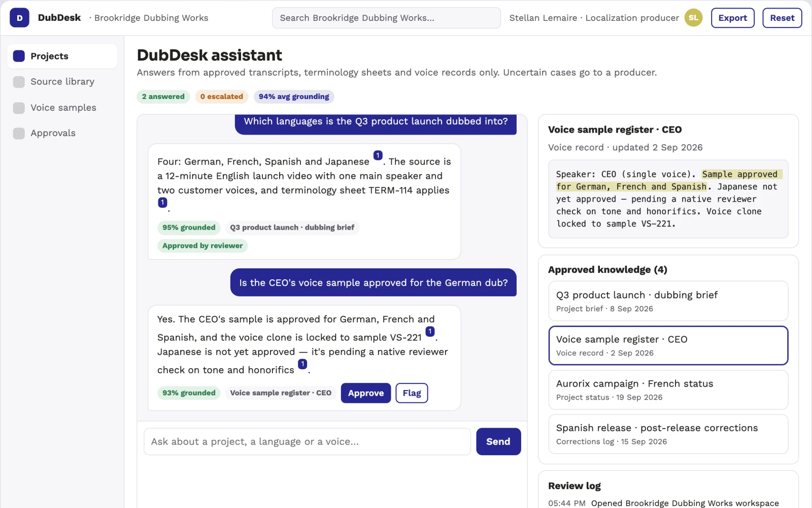Navigate to Approvals
Image resolution: width=812 pixels, height=508 pixels.
click(62, 133)
